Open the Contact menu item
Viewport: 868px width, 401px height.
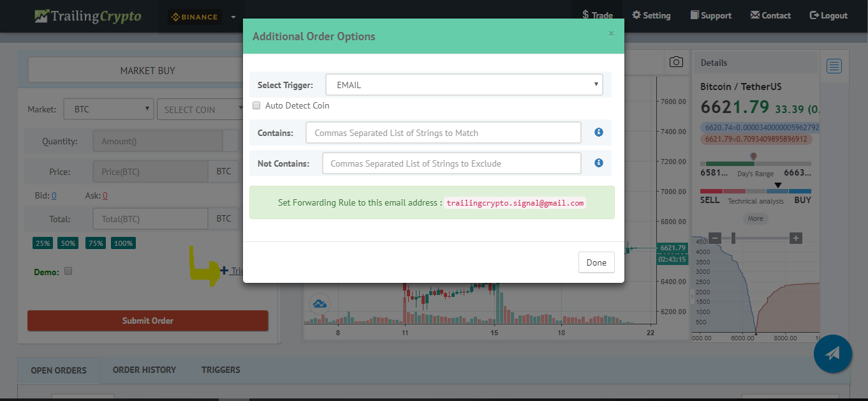point(770,15)
